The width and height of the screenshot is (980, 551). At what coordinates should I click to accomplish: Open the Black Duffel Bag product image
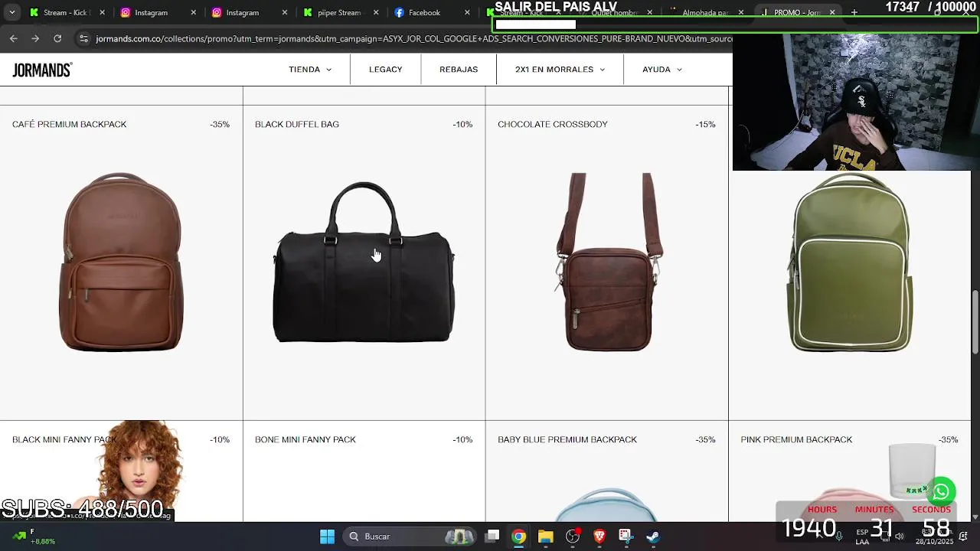pyautogui.click(x=364, y=262)
